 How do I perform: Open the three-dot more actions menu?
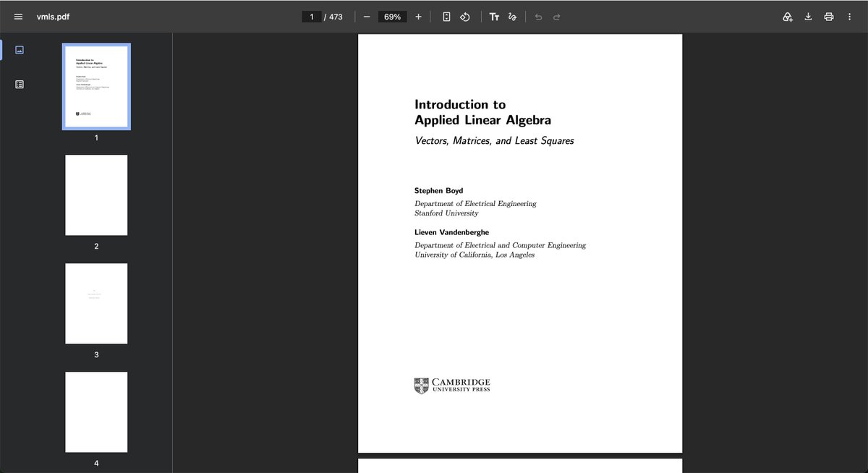pos(849,17)
